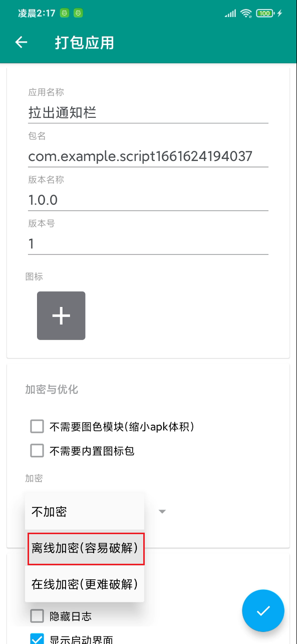Screen dimensions: 297x644
Task: Tap the 打包应用 title in the toolbar
Action: coord(84,42)
